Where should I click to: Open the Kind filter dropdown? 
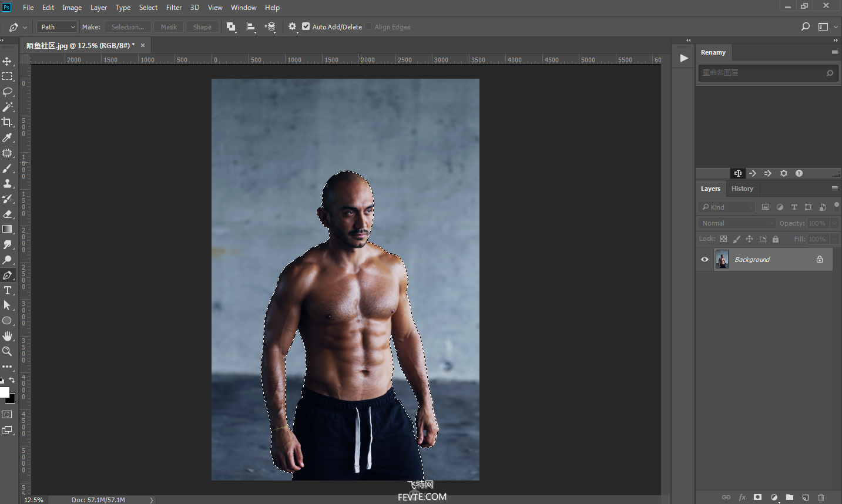pyautogui.click(x=727, y=207)
